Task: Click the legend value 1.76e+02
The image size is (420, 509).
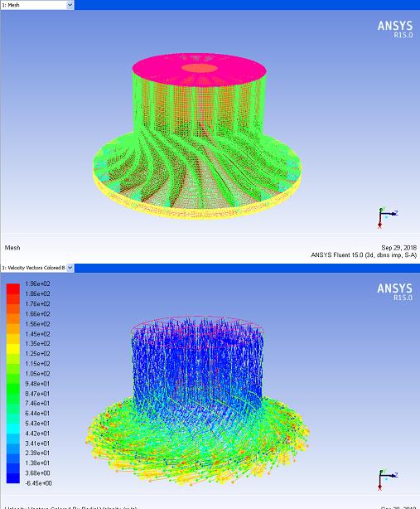Action: tap(37, 304)
